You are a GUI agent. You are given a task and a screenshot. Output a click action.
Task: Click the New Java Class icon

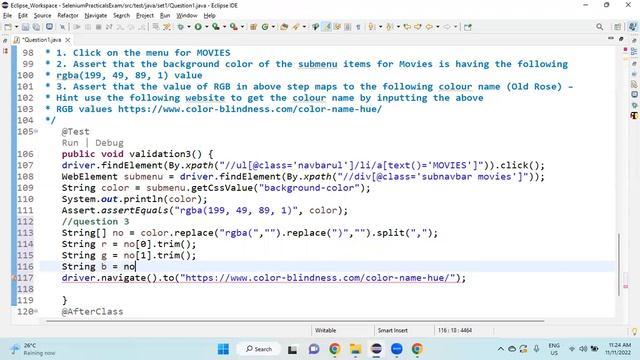[x=265, y=27]
